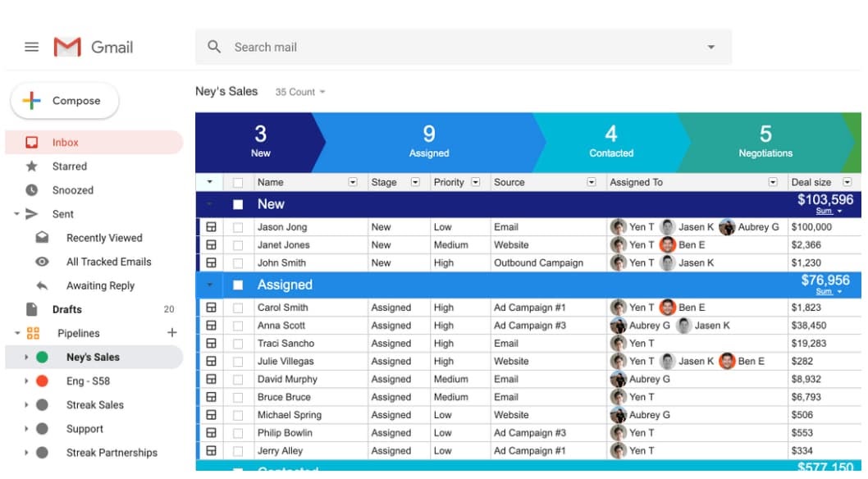Open box icon for Julie Villegas row
The image size is (868, 479).
(x=211, y=361)
